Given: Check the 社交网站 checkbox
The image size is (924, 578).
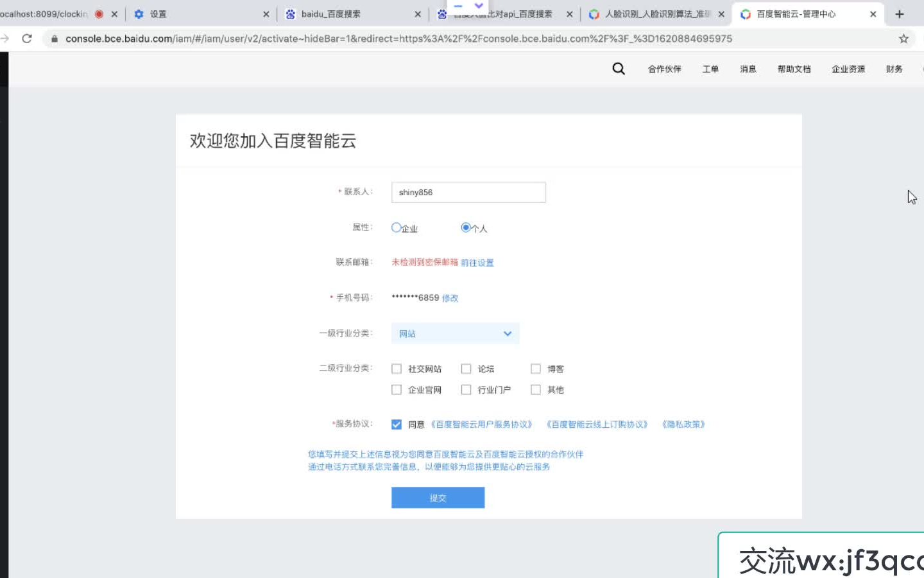Looking at the screenshot, I should point(397,369).
